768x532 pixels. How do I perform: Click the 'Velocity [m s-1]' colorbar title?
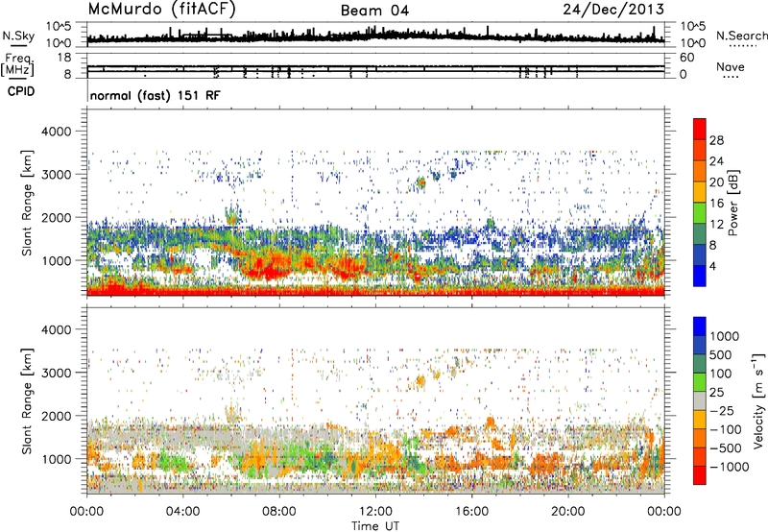pos(758,400)
